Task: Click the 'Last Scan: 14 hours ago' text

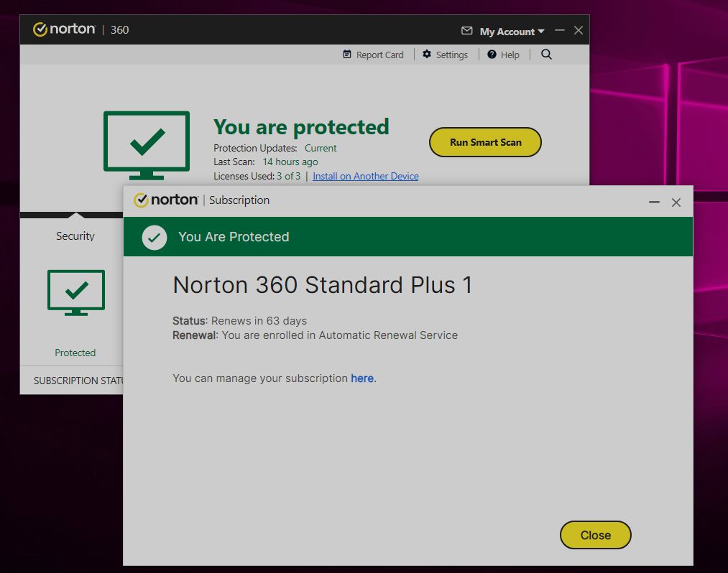Action: [266, 162]
